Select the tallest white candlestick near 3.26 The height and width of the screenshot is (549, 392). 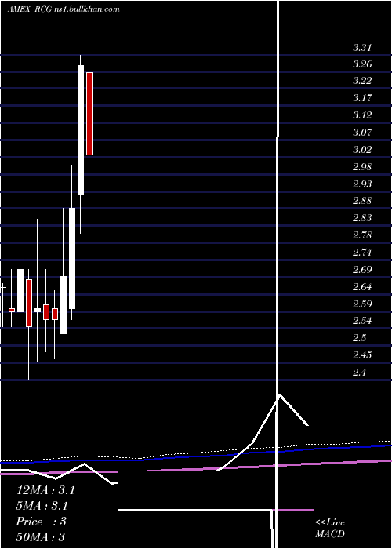click(x=81, y=129)
